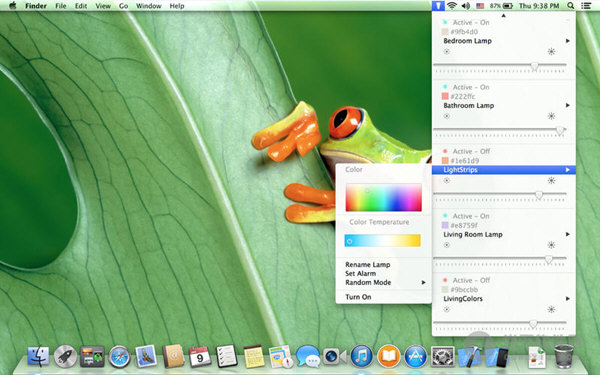Open Safari compass in the Dock
Viewport: 600px width, 375px height.
[119, 357]
